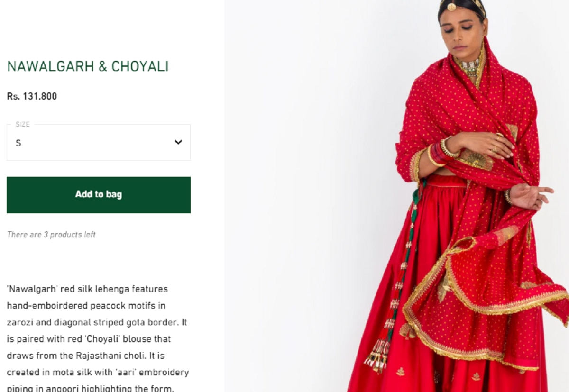
Task: Click the model's outstretched hand in photo
Action: pyautogui.click(x=530, y=196)
